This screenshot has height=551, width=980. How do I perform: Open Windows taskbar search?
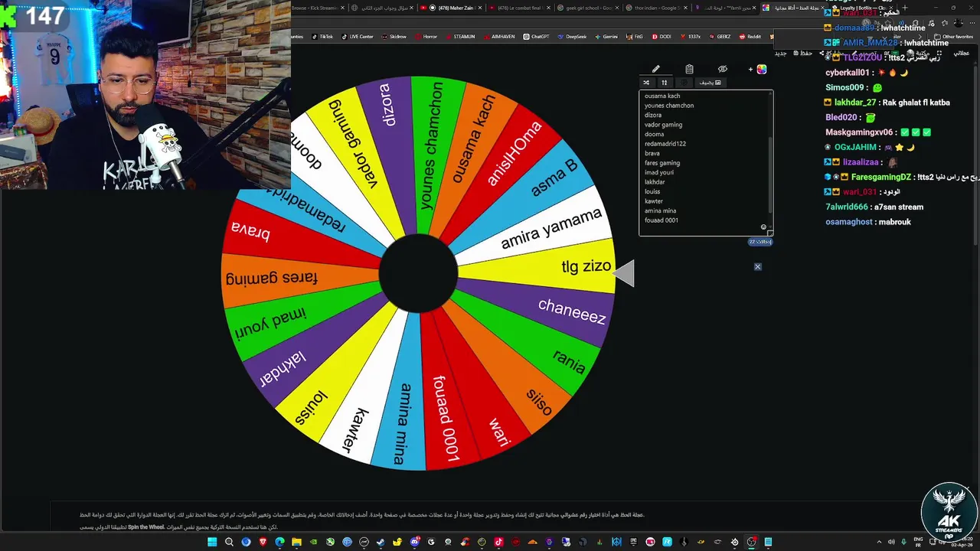[x=229, y=542]
